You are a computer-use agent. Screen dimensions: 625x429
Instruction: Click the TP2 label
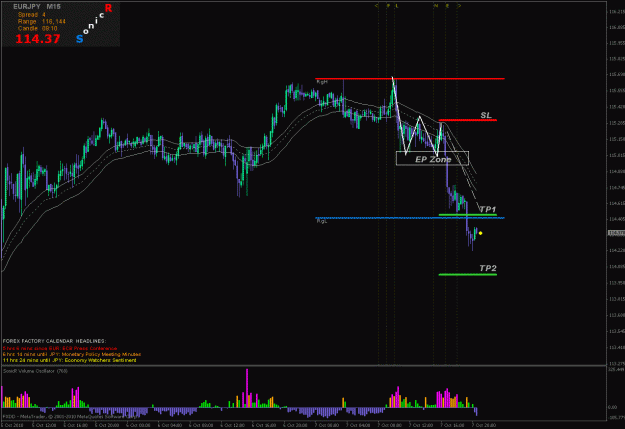[x=488, y=268]
